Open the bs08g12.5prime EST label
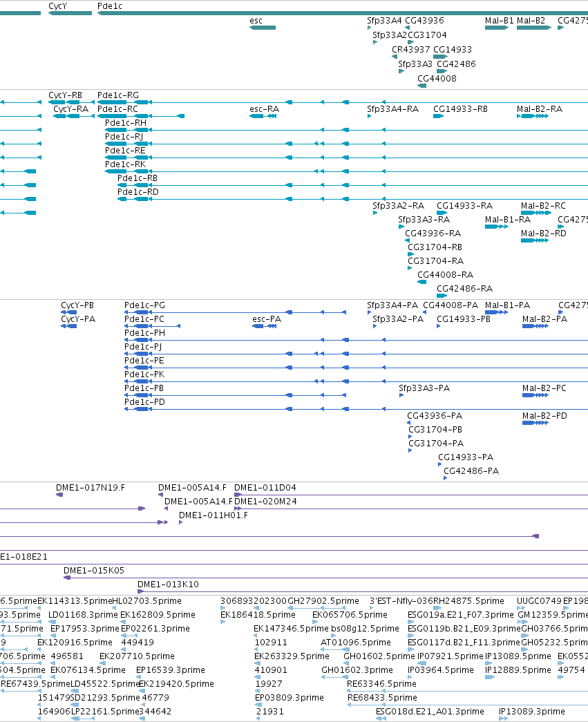The width and height of the screenshot is (588, 722). [x=365, y=629]
